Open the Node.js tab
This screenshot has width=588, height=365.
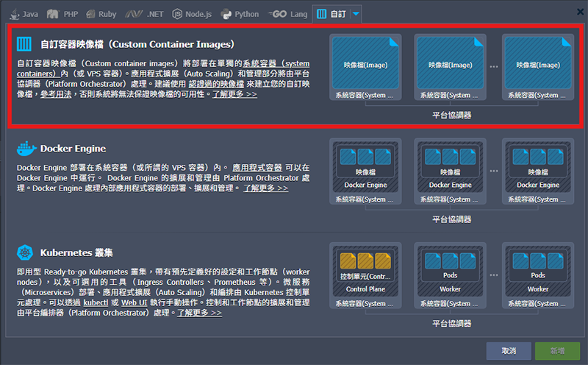tap(192, 14)
